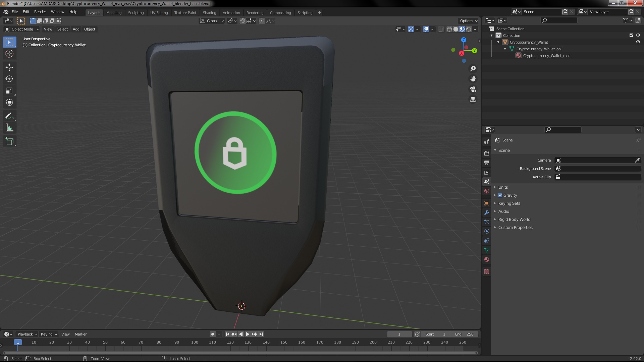The image size is (644, 362).
Task: Toggle X-ray display mode
Action: (x=441, y=29)
